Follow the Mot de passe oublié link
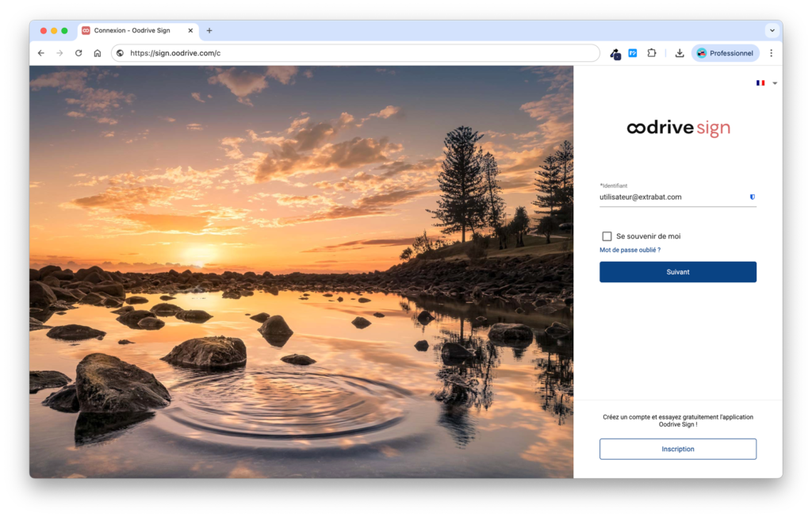This screenshot has height=517, width=812. click(x=630, y=250)
